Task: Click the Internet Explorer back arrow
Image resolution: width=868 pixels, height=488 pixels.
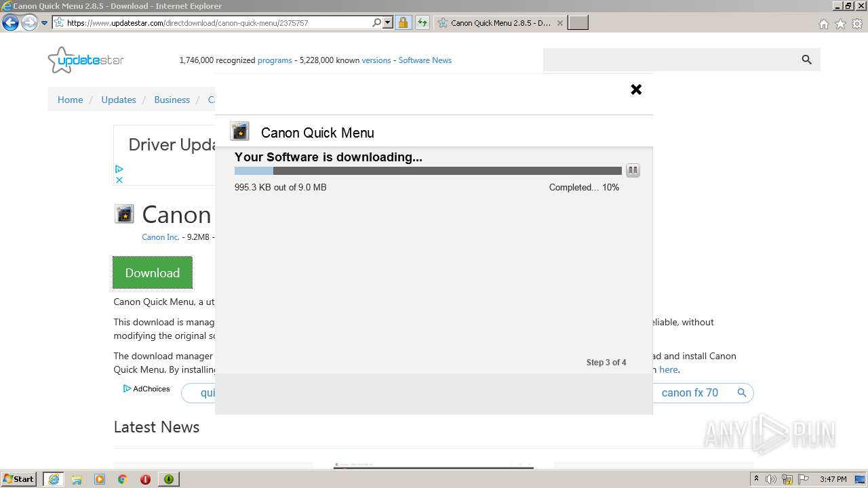Action: (x=10, y=22)
